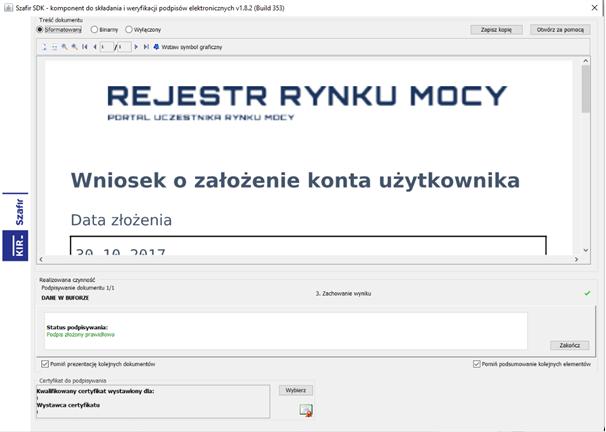Go to the previous document page
Viewport: 606px width, 432px height.
[x=95, y=47]
